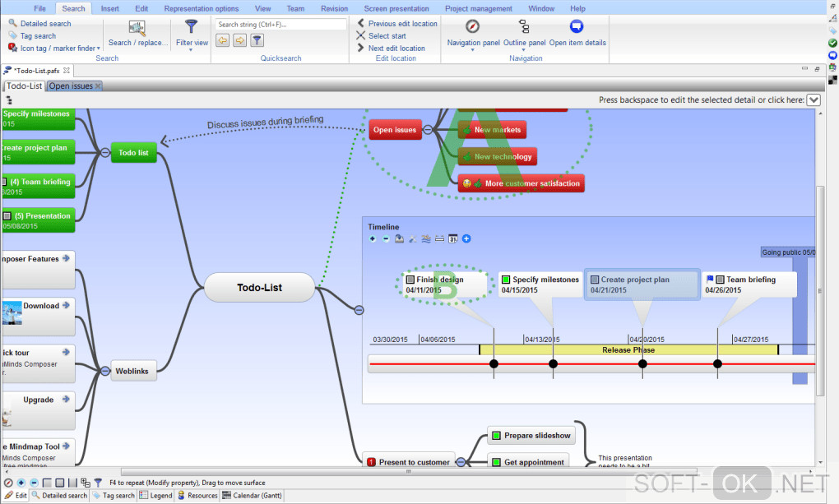Open bottom Resources tab
The height and width of the screenshot is (504, 839).
pyautogui.click(x=197, y=496)
